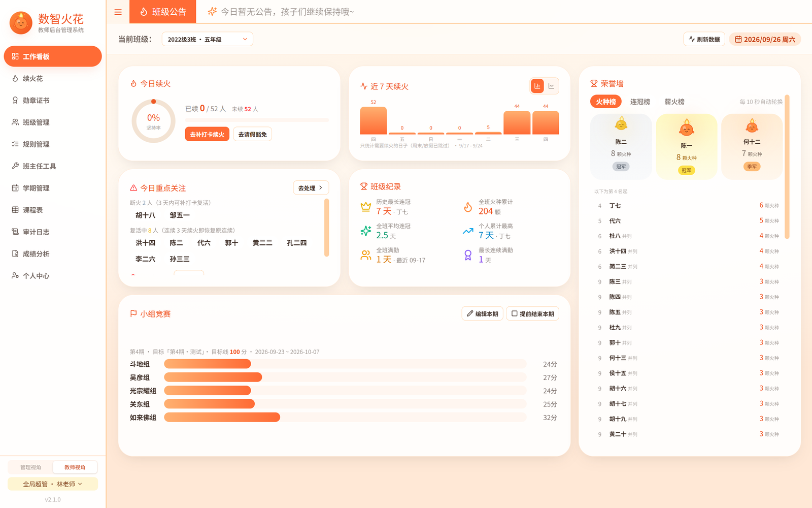Viewport: 812px width, 508px height.
Task: Click the 成绩分析 document icon
Action: [15, 253]
